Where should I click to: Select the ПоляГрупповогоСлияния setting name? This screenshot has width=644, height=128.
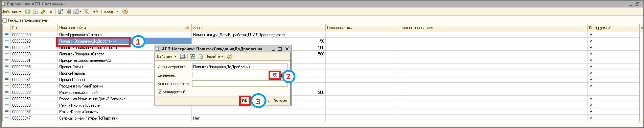tap(80, 35)
